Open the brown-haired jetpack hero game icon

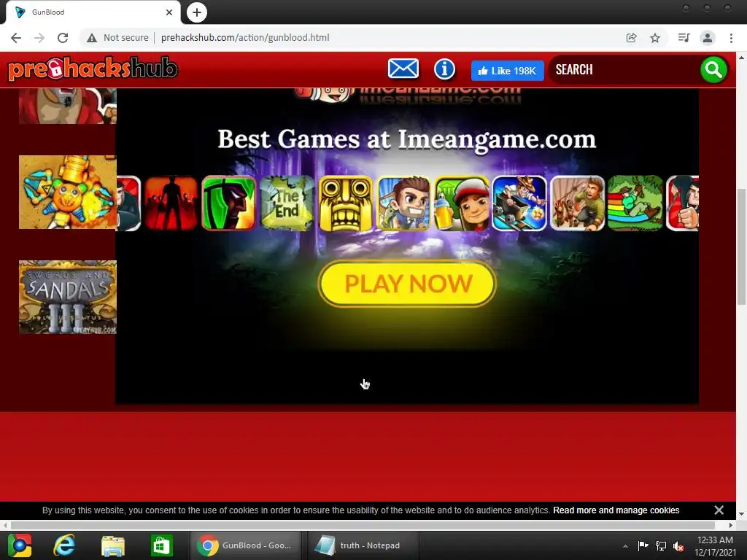click(x=403, y=203)
